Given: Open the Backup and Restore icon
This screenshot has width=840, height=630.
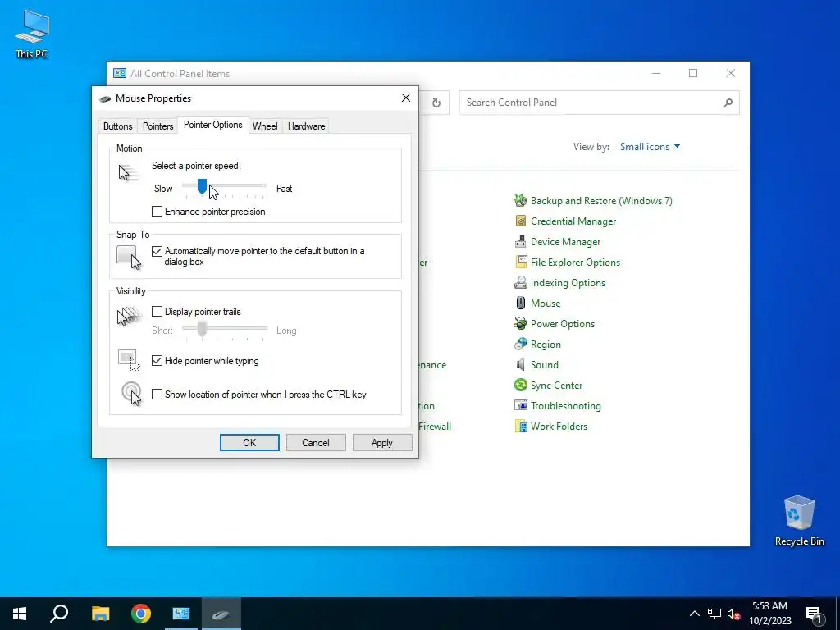Looking at the screenshot, I should pos(520,201).
